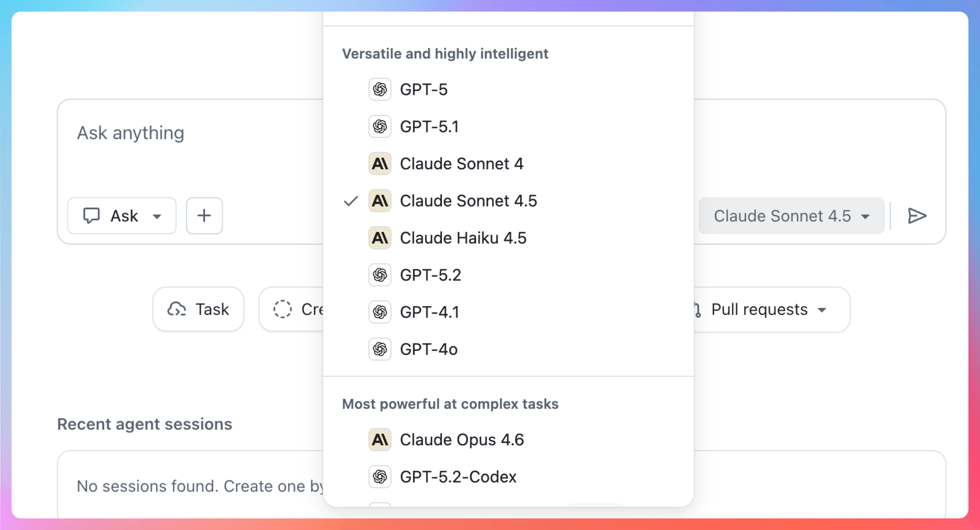
Task: Click the Anthropic icon beside Claude Sonnet 4
Action: (380, 164)
